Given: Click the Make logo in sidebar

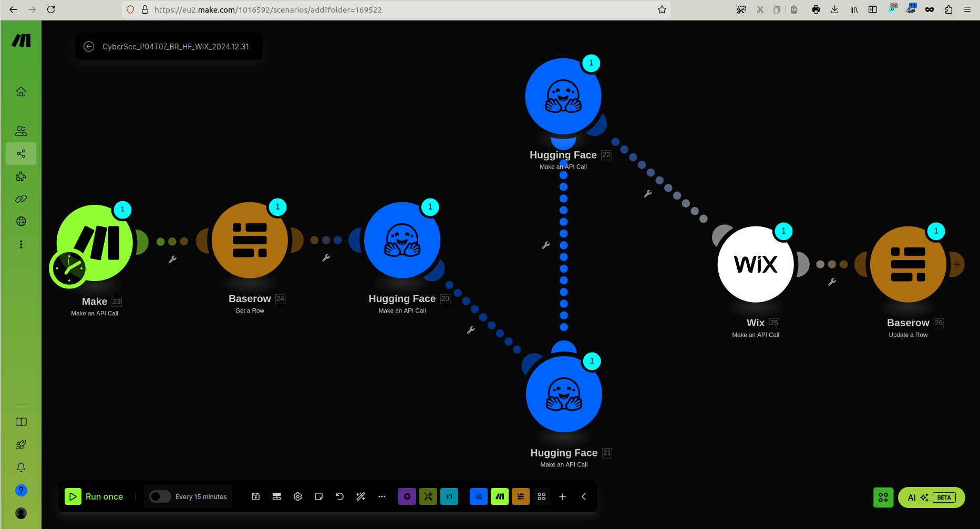Looking at the screenshot, I should (x=21, y=40).
